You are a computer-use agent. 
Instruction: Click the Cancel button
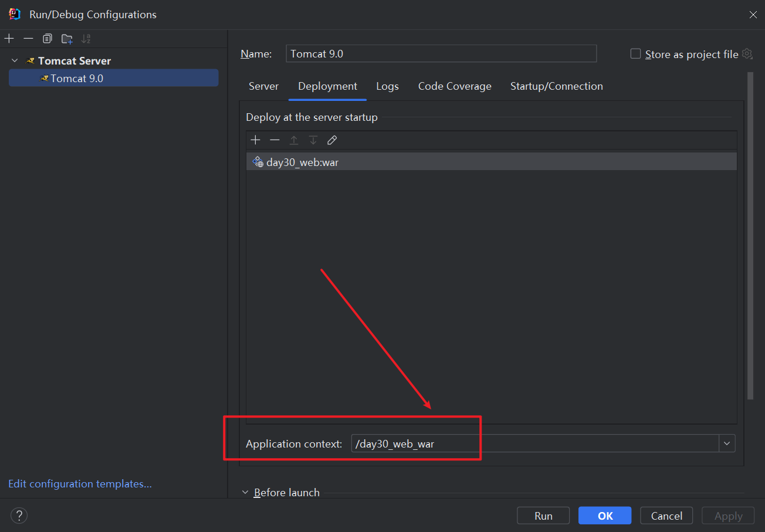[666, 516]
